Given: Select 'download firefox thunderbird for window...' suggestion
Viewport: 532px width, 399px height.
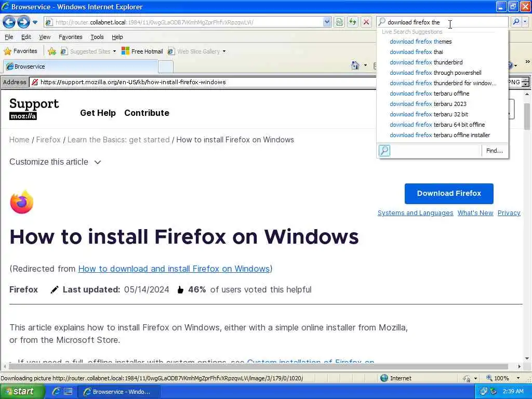Looking at the screenshot, I should (443, 83).
